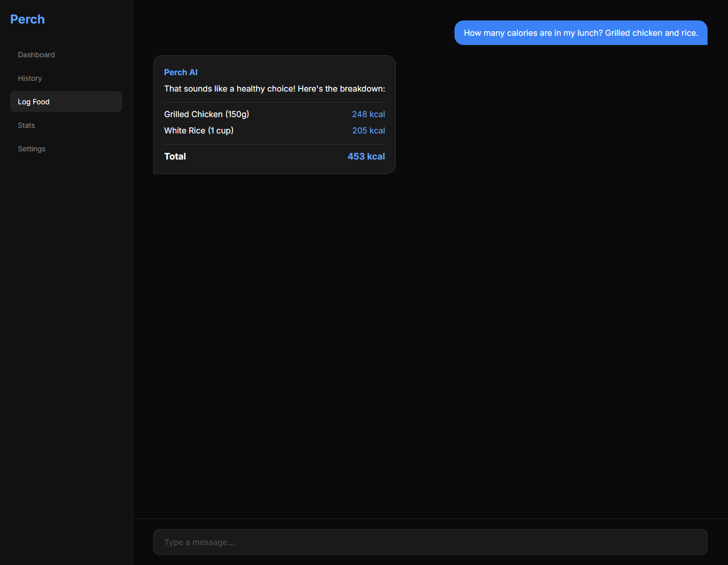728x565 pixels.
Task: Click the sidebar panel area
Action: pyautogui.click(x=66, y=307)
